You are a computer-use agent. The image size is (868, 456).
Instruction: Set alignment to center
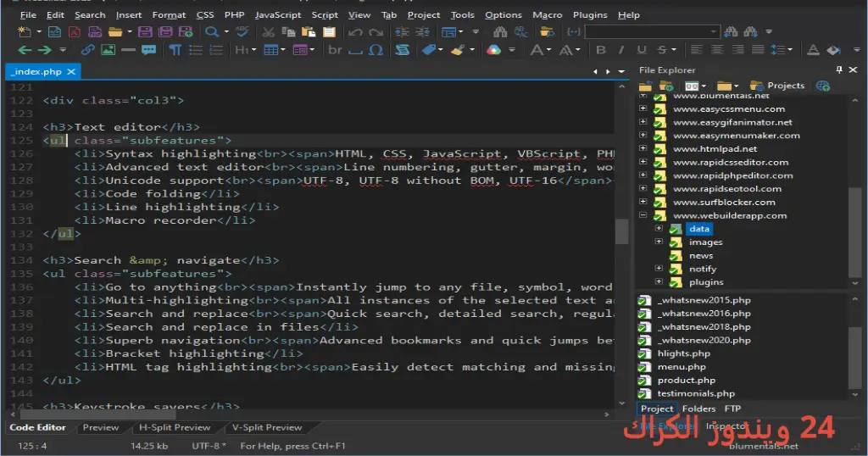717,50
